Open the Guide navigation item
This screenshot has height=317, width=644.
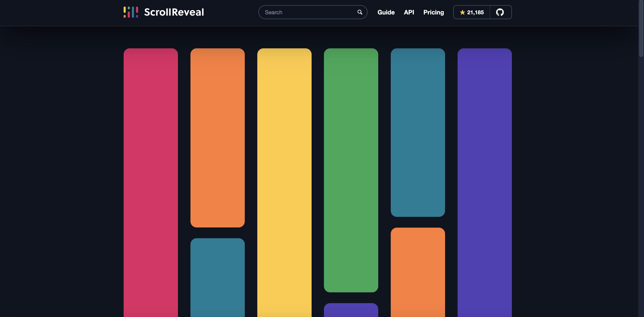point(386,12)
